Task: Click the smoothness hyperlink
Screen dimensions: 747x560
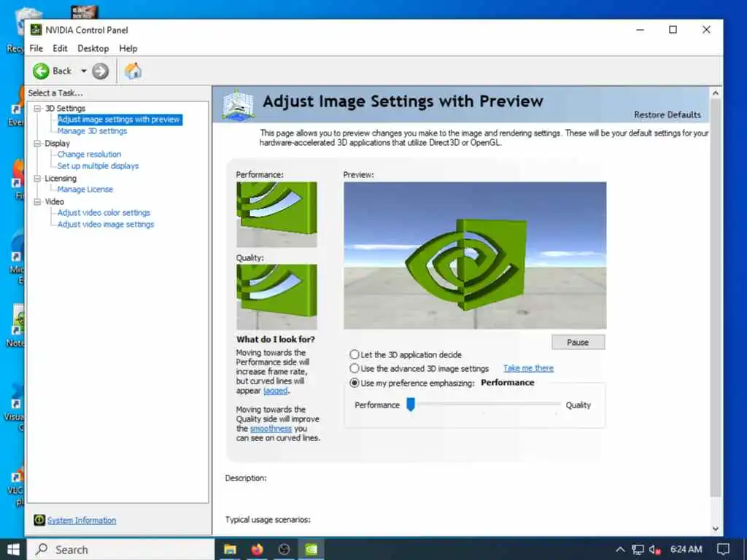Action: [x=271, y=429]
